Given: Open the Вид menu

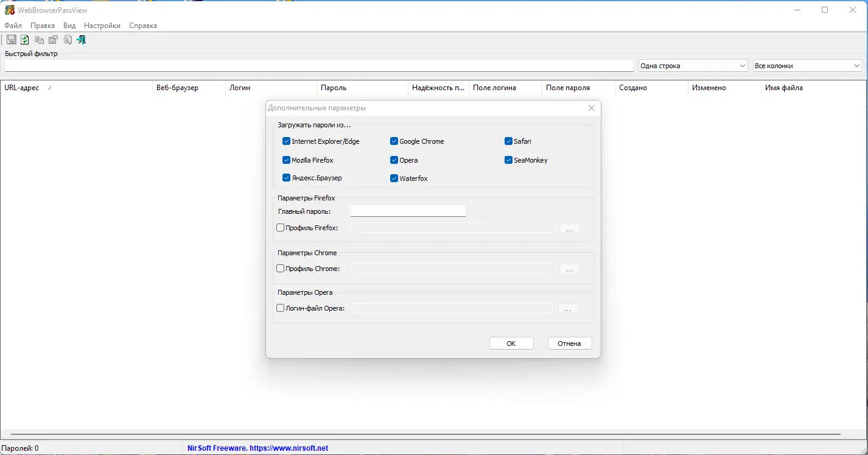Looking at the screenshot, I should pos(69,26).
